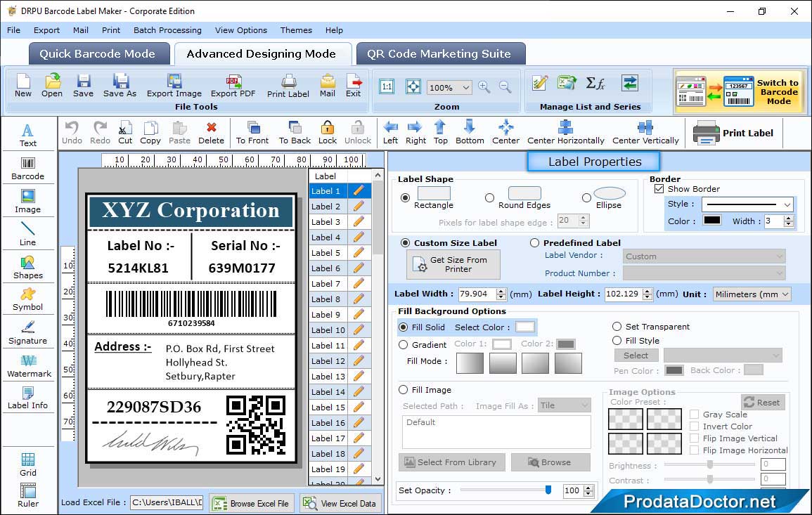Screen dimensions: 812x515
Task: Choose Fill Image option
Action: [403, 390]
